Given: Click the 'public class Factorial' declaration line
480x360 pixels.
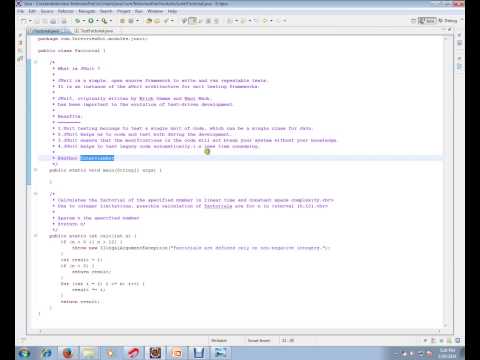Looking at the screenshot, I should (72, 51).
